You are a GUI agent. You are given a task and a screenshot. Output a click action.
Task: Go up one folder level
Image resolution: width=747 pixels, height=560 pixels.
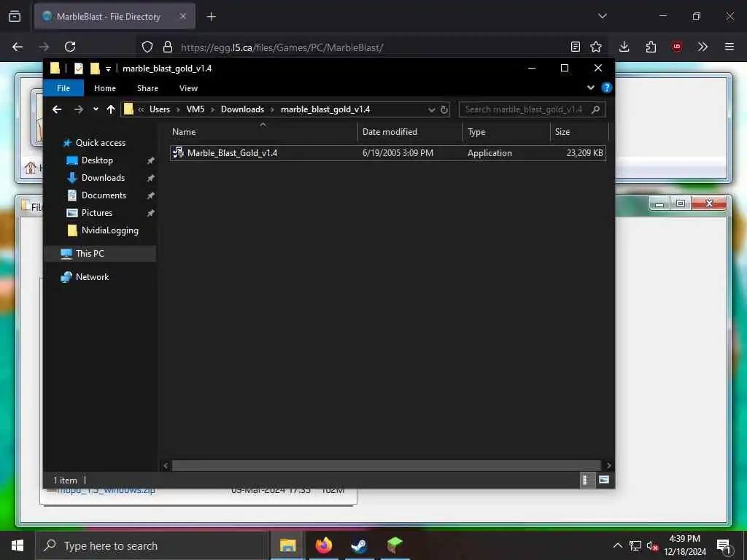[111, 109]
